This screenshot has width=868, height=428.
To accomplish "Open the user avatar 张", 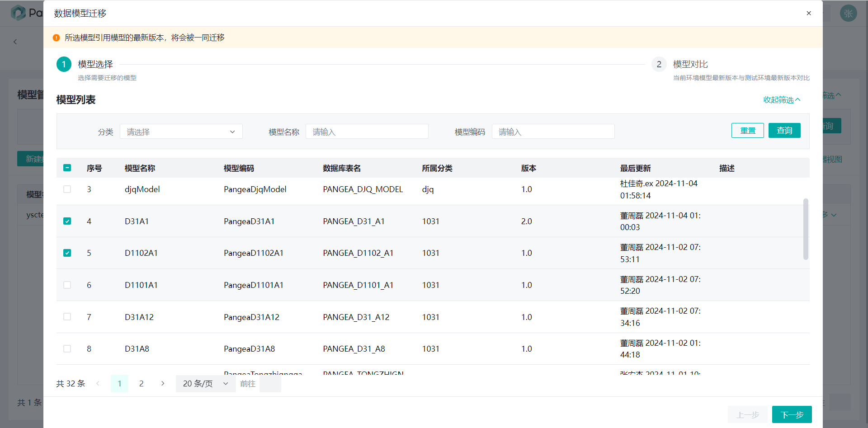I will click(848, 13).
